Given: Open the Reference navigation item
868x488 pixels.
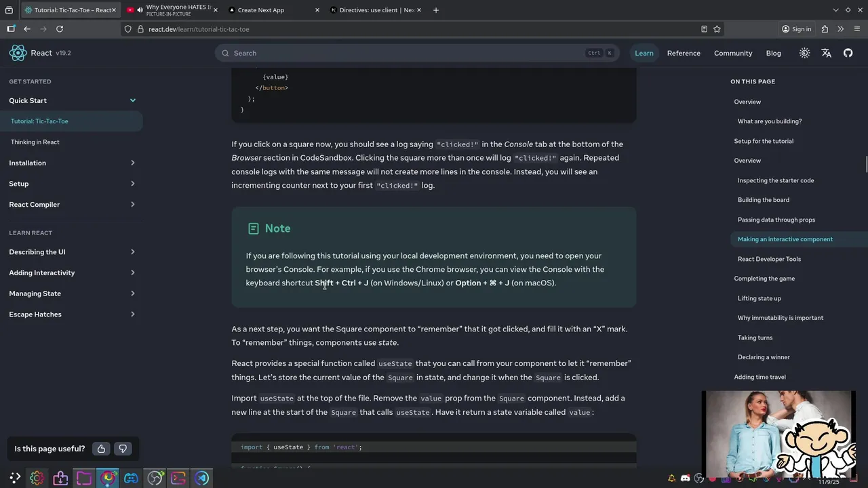Looking at the screenshot, I should (x=684, y=53).
